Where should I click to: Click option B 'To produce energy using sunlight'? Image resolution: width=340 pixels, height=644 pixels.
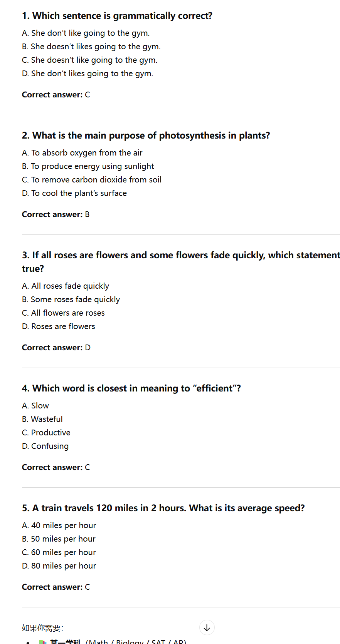[x=88, y=166]
